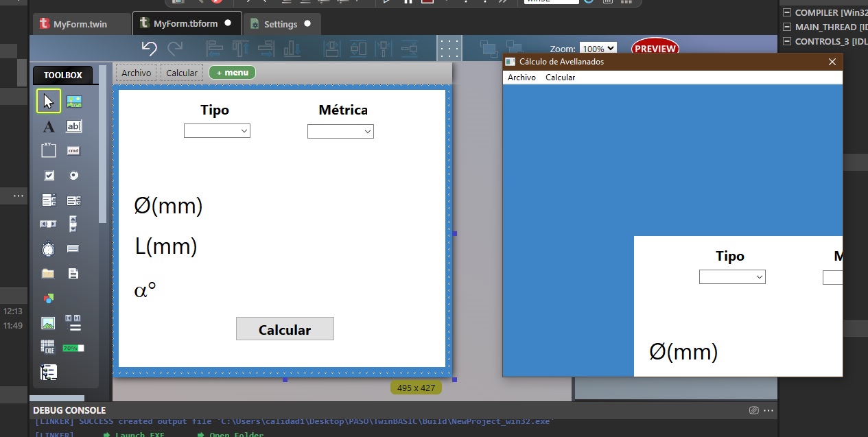Open the Archivo menu in the running form
Viewport: 868px width, 437px height.
click(x=521, y=77)
